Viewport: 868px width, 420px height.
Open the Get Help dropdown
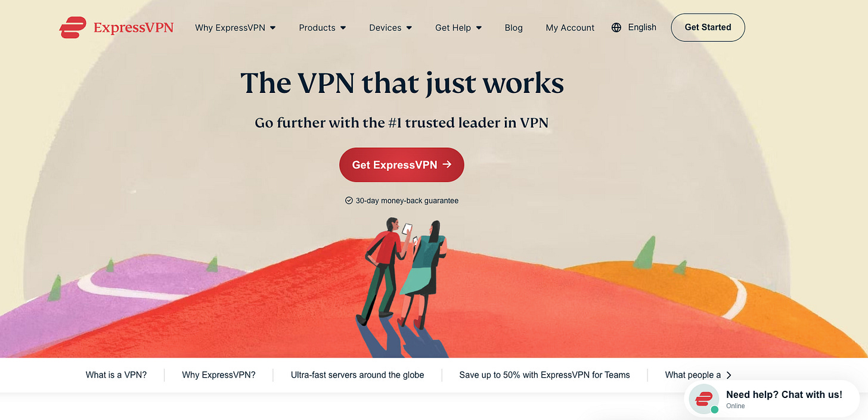458,27
